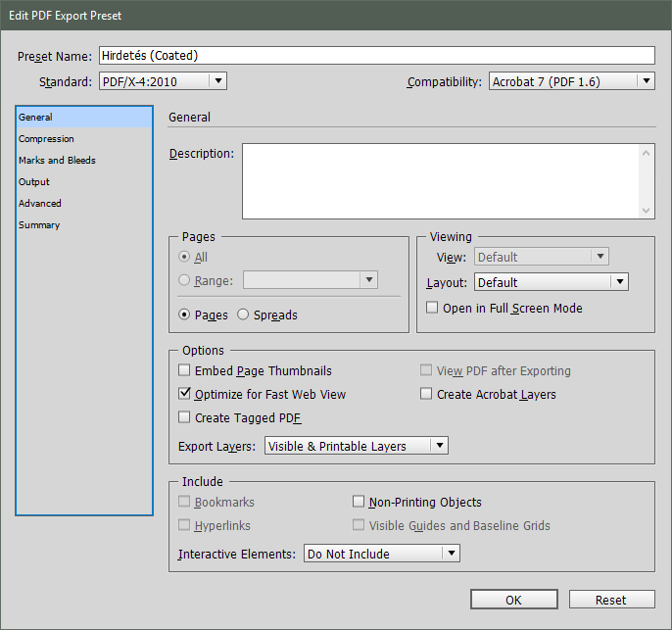Open the Standard PDF/X-4:2010 dropdown
Viewport: 672px width, 630px height.
point(163,81)
